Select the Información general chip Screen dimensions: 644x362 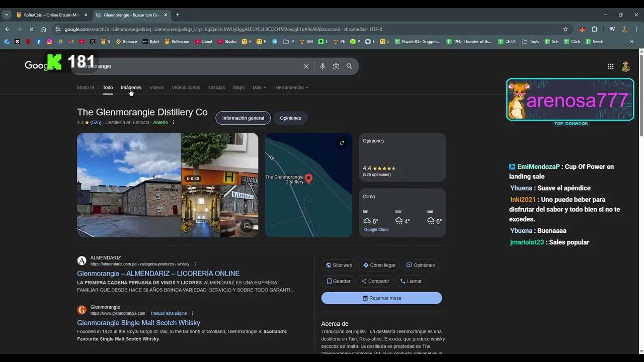243,118
